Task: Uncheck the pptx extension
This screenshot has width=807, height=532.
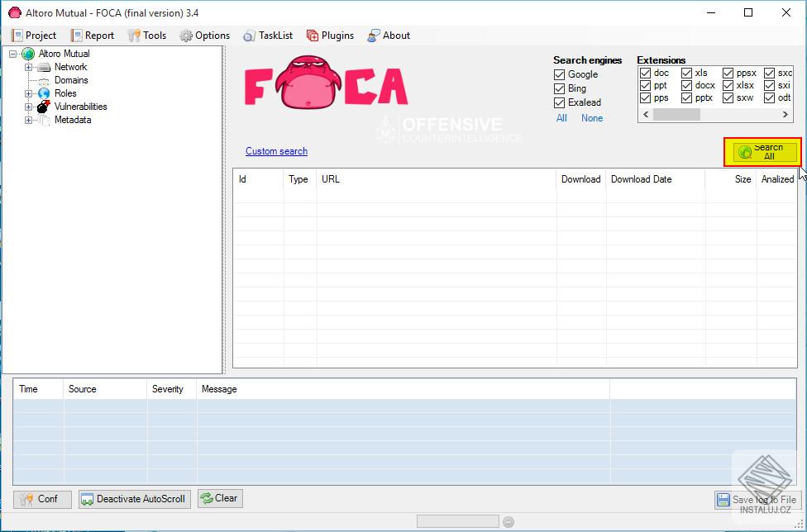Action: coord(686,97)
